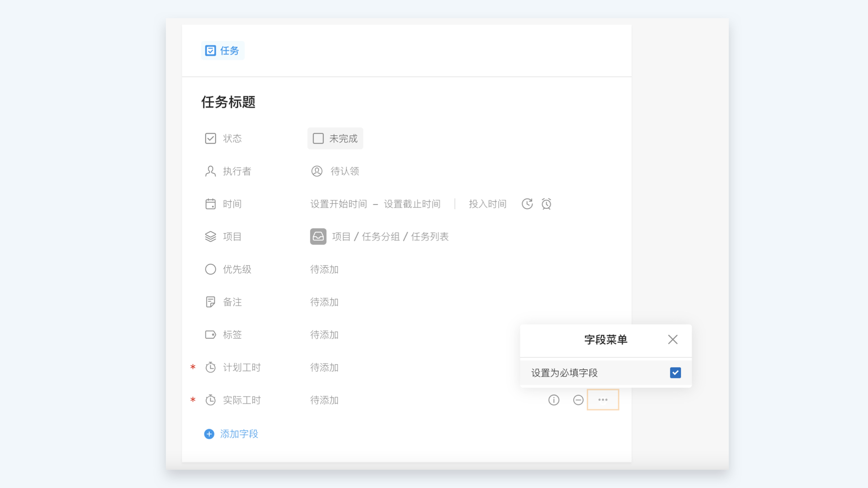The height and width of the screenshot is (488, 868).
Task: Click 设置开始时间
Action: coord(339,204)
